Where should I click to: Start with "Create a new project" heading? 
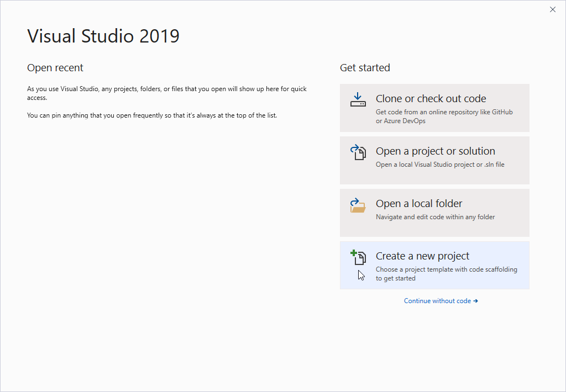point(422,256)
